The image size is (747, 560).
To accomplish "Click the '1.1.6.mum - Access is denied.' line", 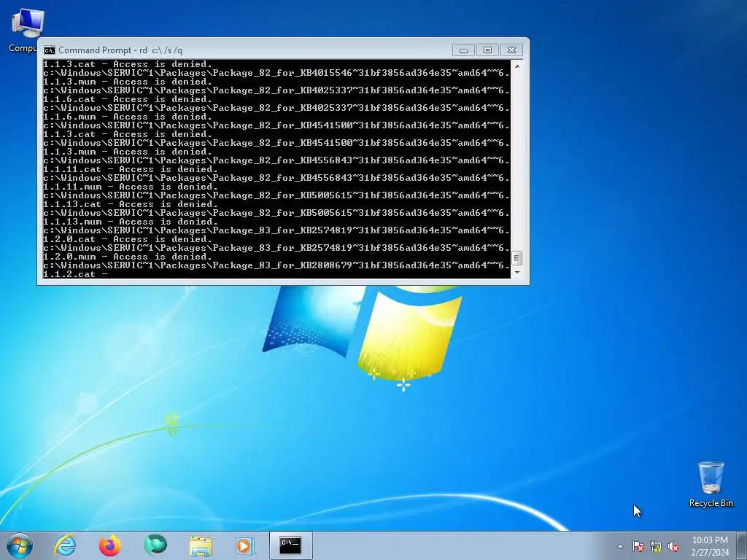I will pyautogui.click(x=128, y=117).
